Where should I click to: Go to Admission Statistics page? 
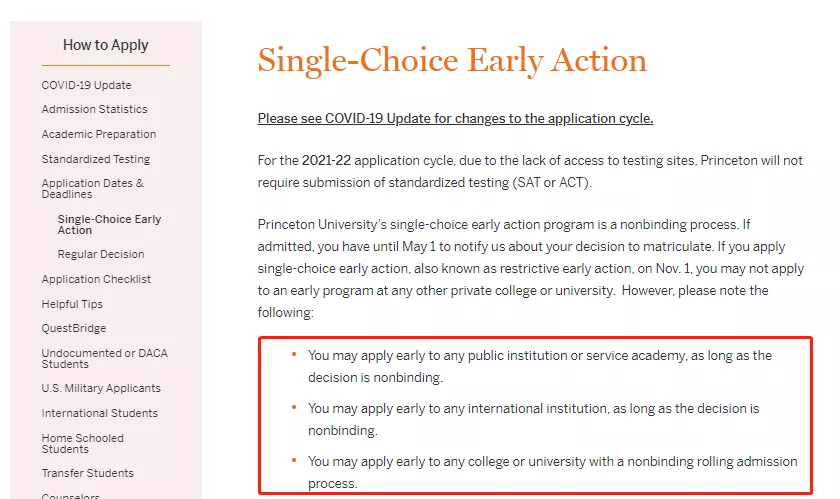click(x=94, y=109)
